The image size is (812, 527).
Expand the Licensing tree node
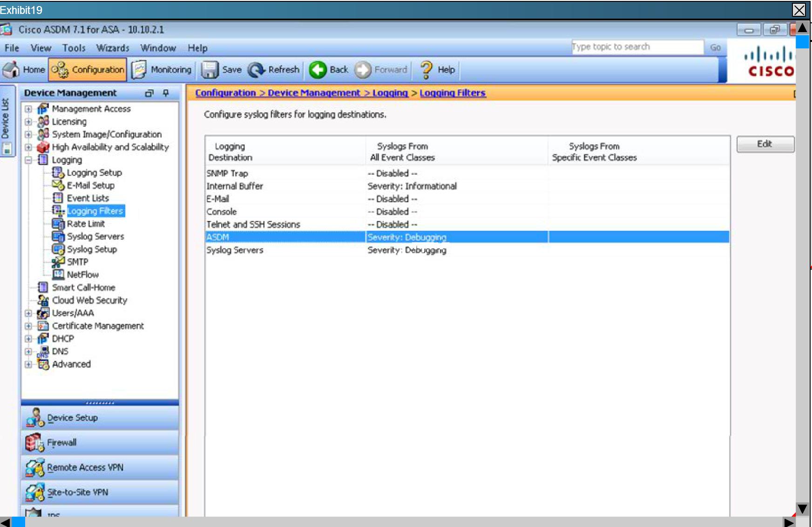coord(28,122)
